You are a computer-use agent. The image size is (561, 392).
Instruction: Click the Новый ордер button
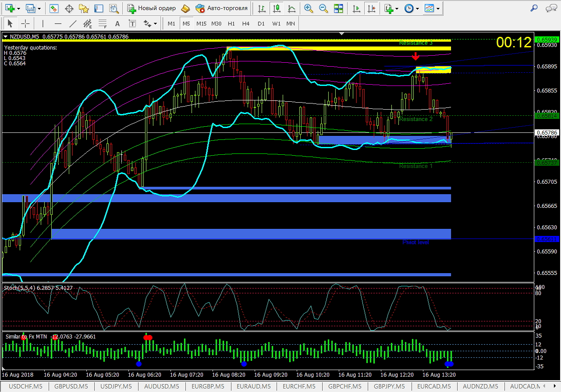tap(152, 8)
